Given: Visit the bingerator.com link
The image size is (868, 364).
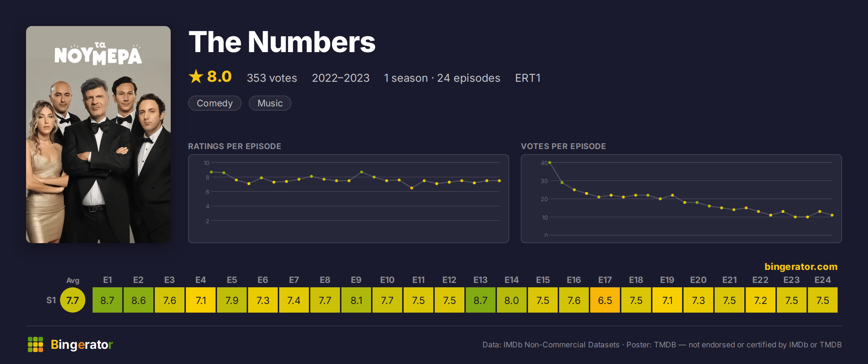Looking at the screenshot, I should point(801,267).
